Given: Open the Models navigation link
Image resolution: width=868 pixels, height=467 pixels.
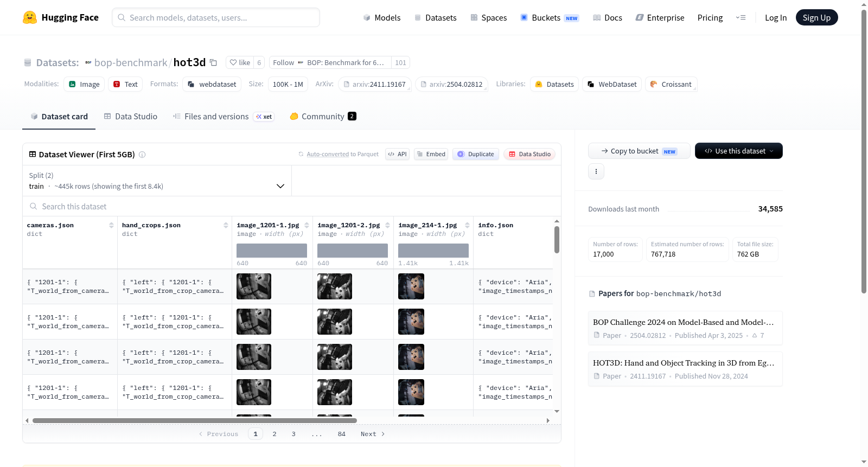Looking at the screenshot, I should [382, 18].
